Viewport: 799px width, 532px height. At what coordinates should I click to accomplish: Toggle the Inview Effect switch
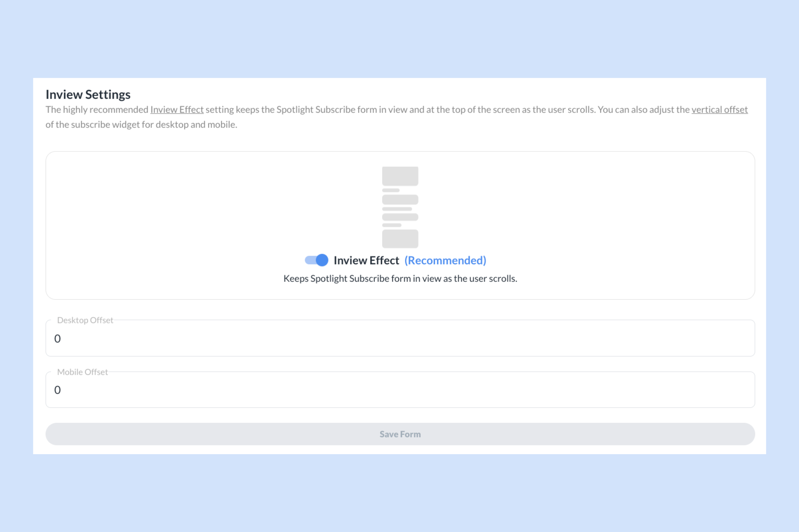[x=316, y=260]
